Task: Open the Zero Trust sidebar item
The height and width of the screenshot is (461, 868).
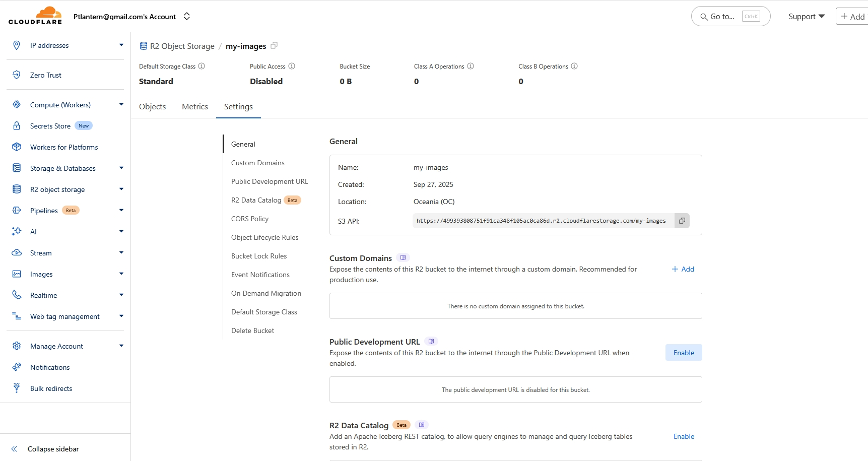Action: (x=46, y=75)
